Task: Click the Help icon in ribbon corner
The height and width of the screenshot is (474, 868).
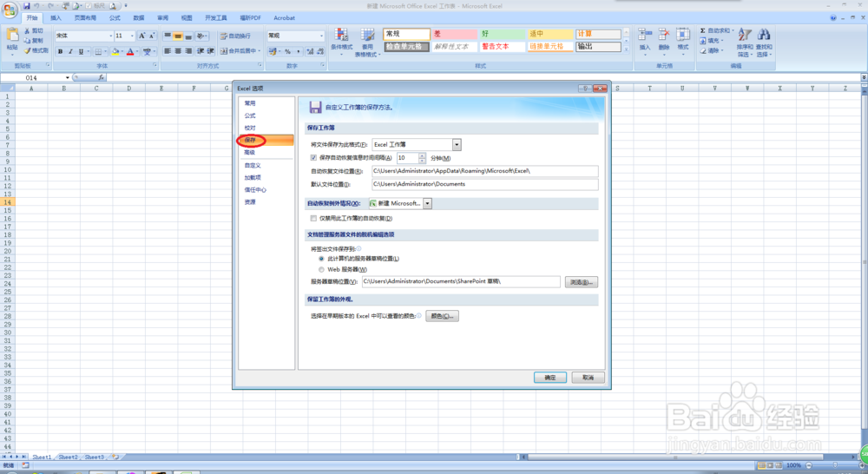Action: point(833,17)
